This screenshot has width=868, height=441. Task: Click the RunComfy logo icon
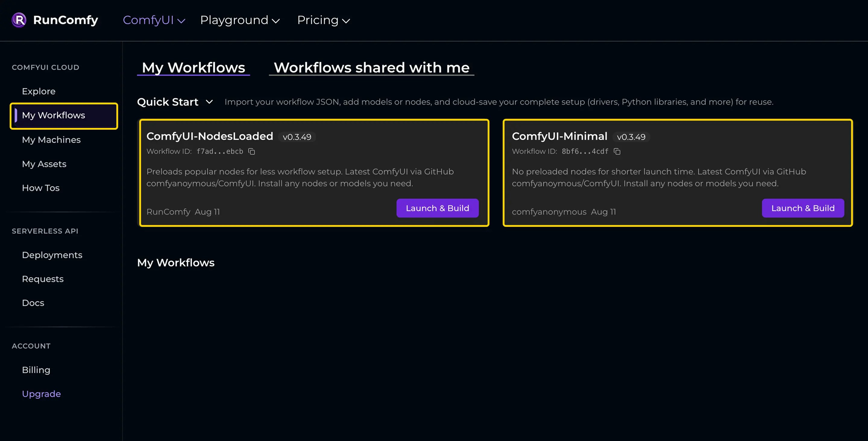click(x=19, y=20)
